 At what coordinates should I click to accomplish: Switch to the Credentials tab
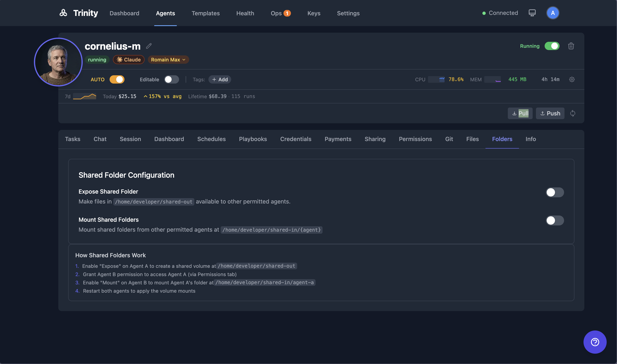(296, 139)
